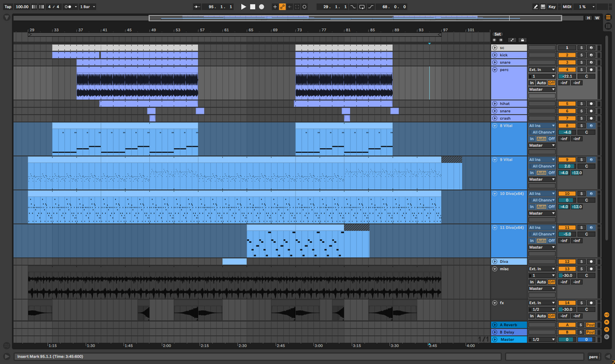Click the Capture MIDI icon
The width and height of the screenshot is (615, 364).
point(297,7)
